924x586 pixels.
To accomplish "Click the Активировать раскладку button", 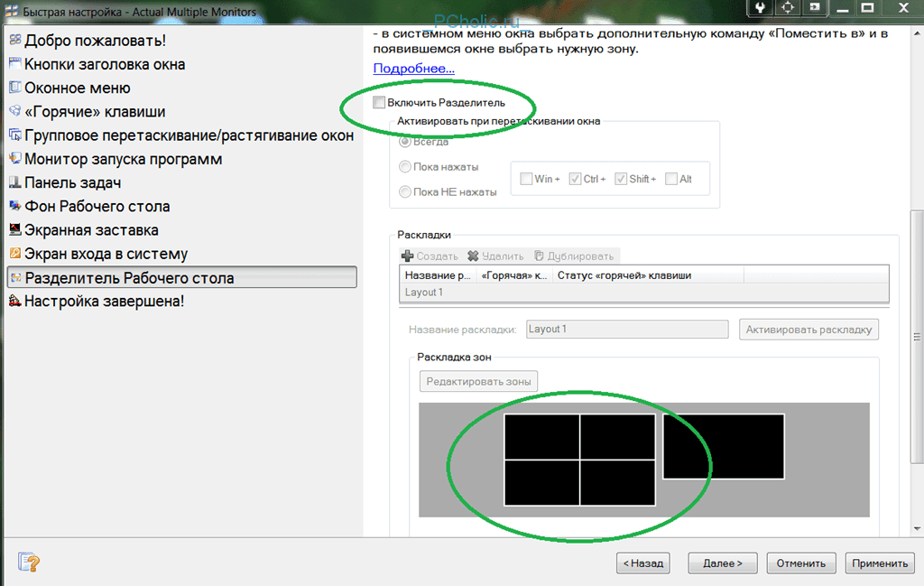I will [808, 330].
